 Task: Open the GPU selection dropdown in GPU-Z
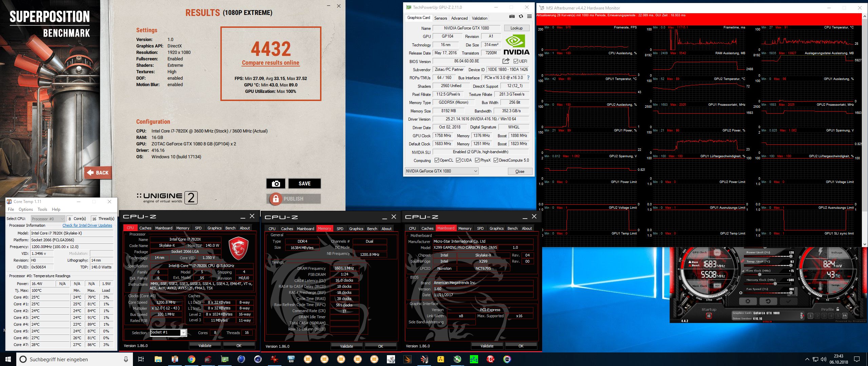442,171
